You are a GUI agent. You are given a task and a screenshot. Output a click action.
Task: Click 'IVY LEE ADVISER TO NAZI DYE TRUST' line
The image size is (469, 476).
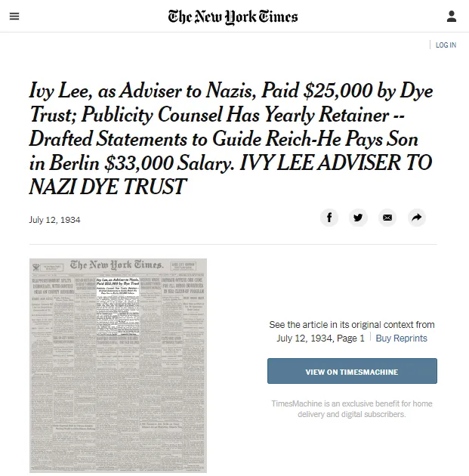pos(230,175)
